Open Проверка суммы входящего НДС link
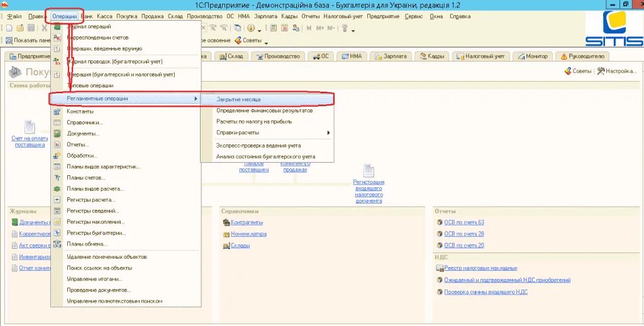The image size is (644, 326). click(486, 292)
